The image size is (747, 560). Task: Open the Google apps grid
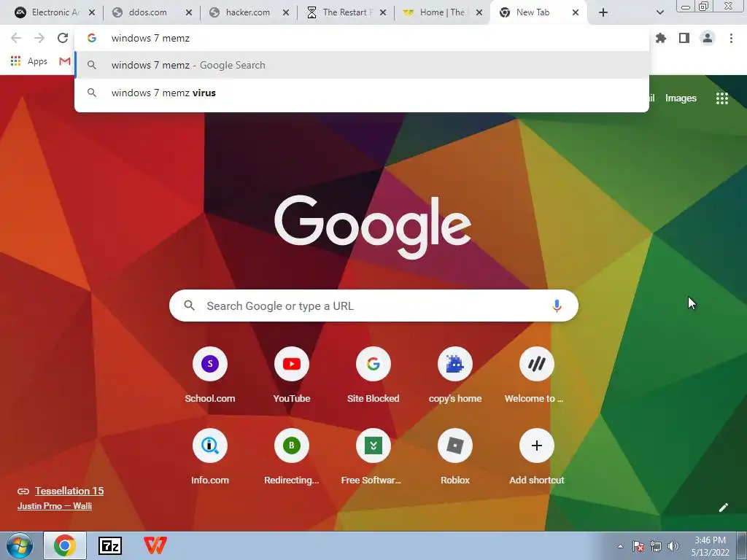721,98
